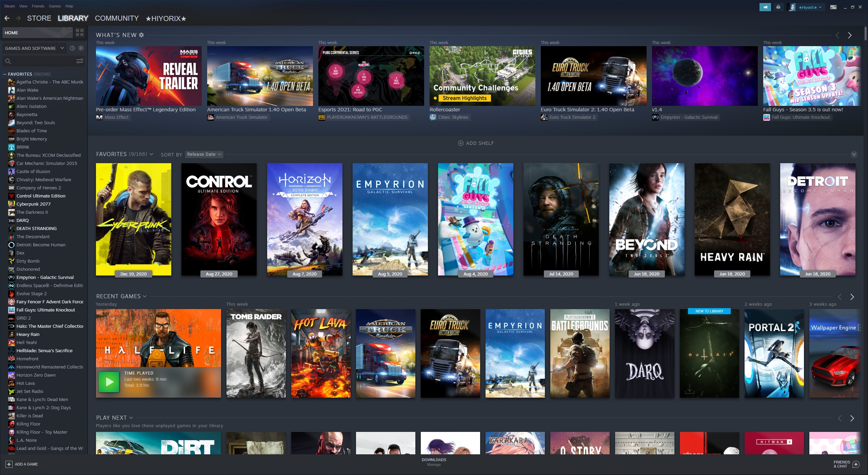Go to the STORE tab

point(39,18)
